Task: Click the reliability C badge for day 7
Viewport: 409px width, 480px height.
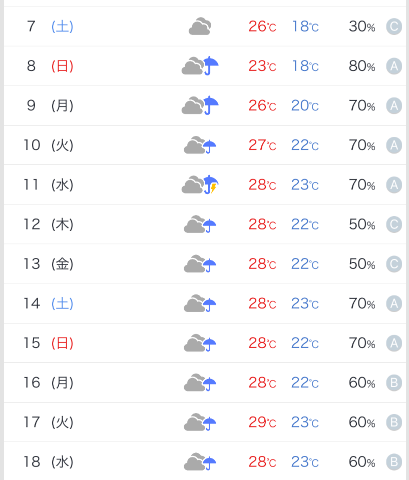Action: [x=394, y=27]
